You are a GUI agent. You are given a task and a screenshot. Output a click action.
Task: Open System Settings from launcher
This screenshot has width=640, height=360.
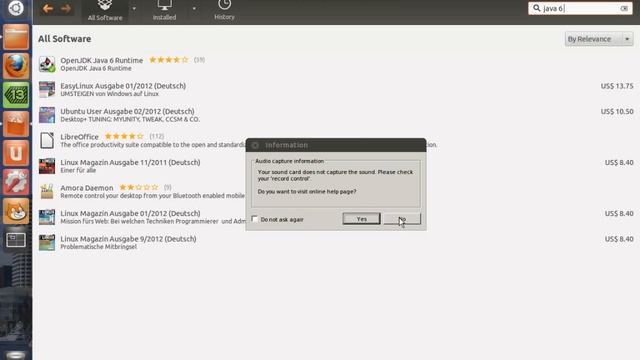tap(16, 182)
